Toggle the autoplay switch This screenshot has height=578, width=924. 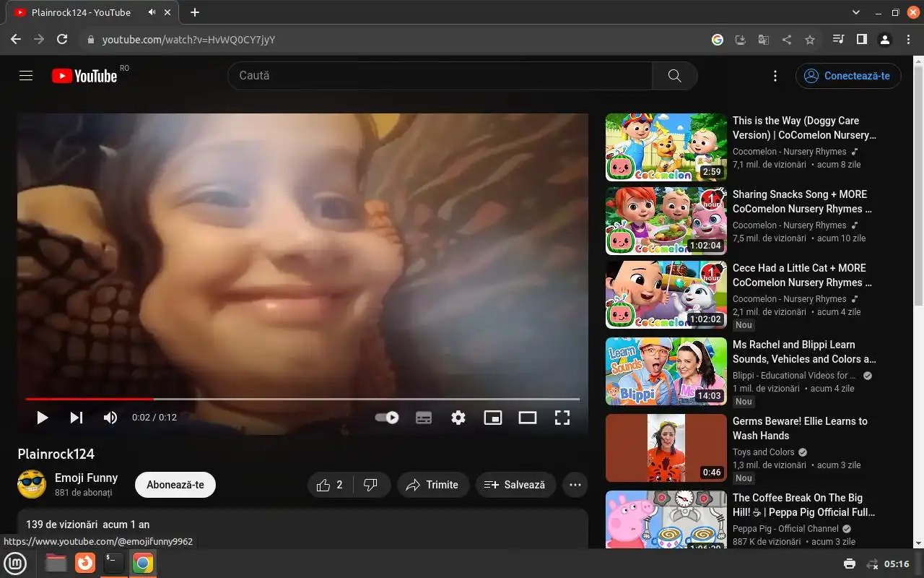pyautogui.click(x=388, y=417)
